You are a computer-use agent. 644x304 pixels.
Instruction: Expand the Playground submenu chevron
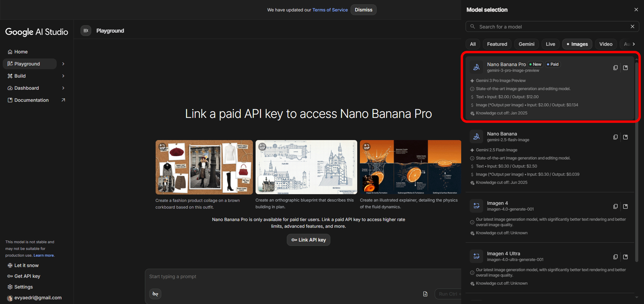click(63, 64)
